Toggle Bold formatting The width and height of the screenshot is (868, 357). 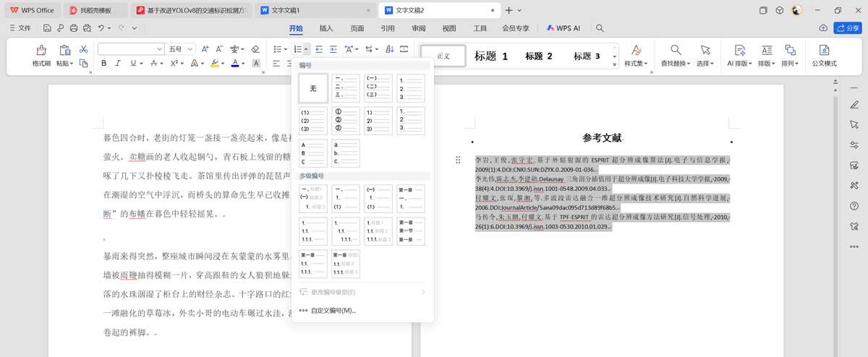coord(103,64)
